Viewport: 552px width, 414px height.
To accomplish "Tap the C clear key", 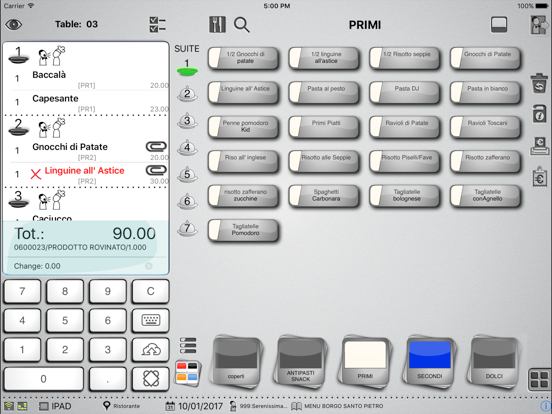I will 150,291.
